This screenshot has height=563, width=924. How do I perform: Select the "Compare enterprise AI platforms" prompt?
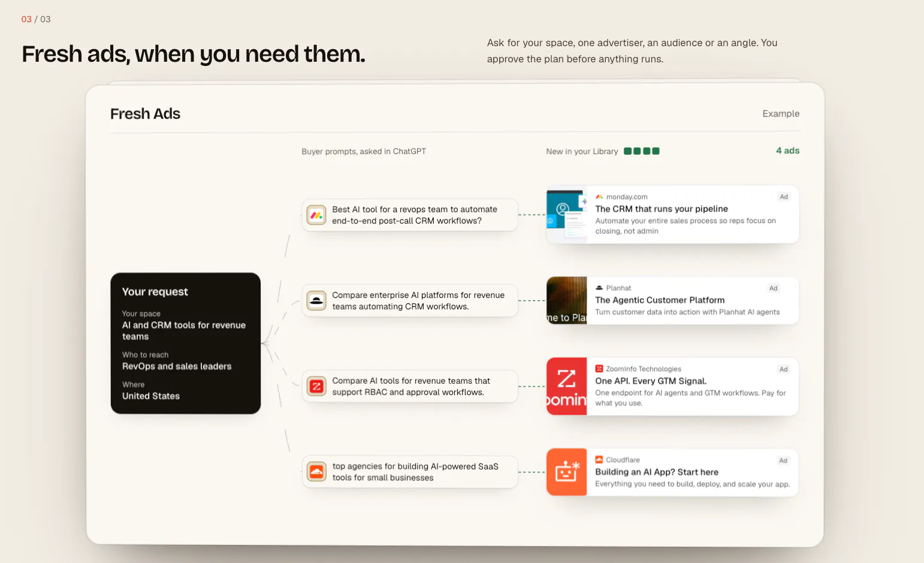coord(410,300)
